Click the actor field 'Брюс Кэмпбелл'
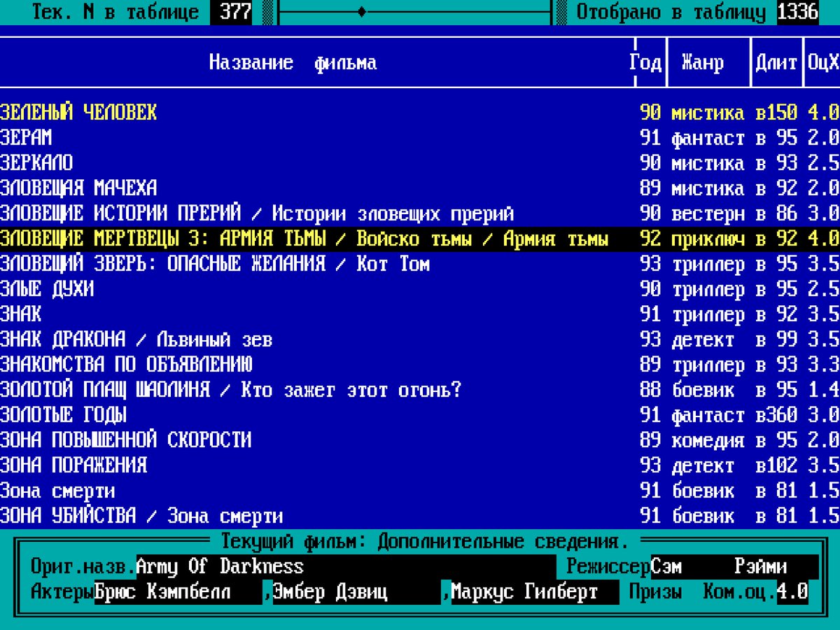This screenshot has width=840, height=630. click(x=178, y=591)
